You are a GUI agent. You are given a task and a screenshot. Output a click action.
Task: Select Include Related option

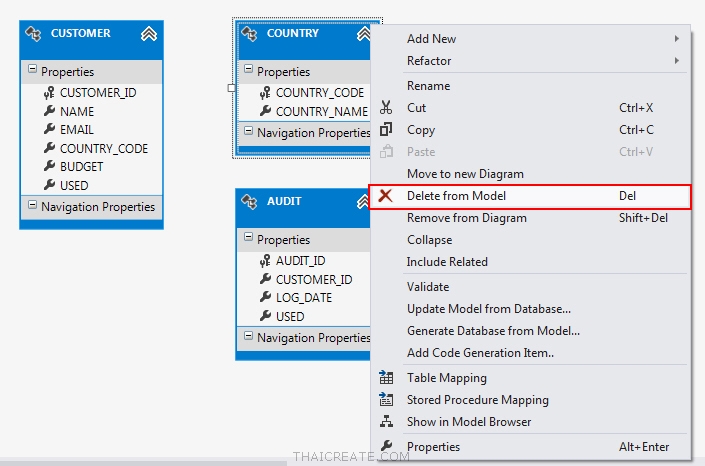[531, 262]
